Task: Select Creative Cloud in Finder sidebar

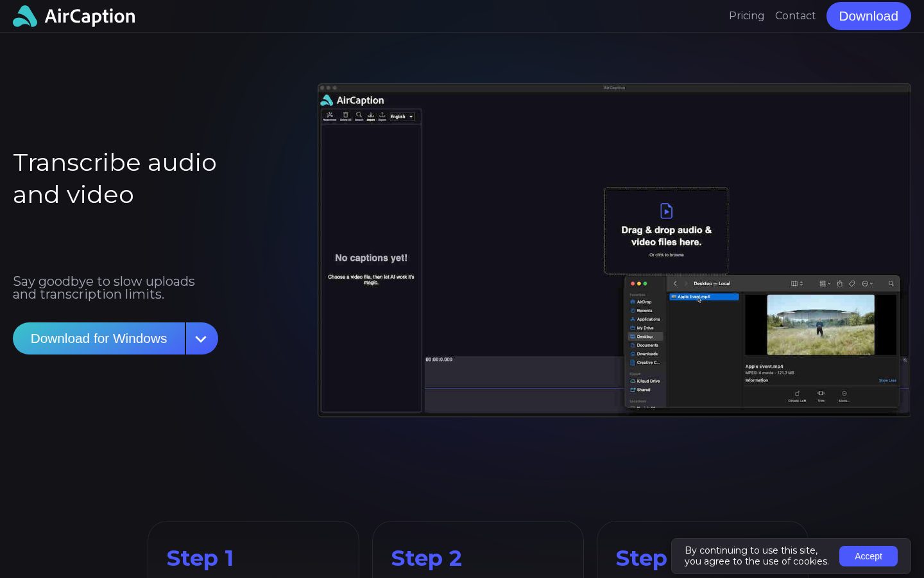Action: 646,362
